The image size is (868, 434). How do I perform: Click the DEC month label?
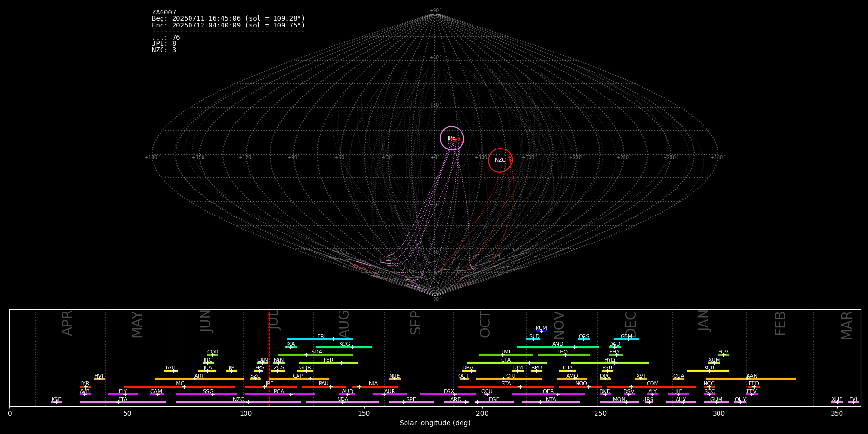point(631,324)
